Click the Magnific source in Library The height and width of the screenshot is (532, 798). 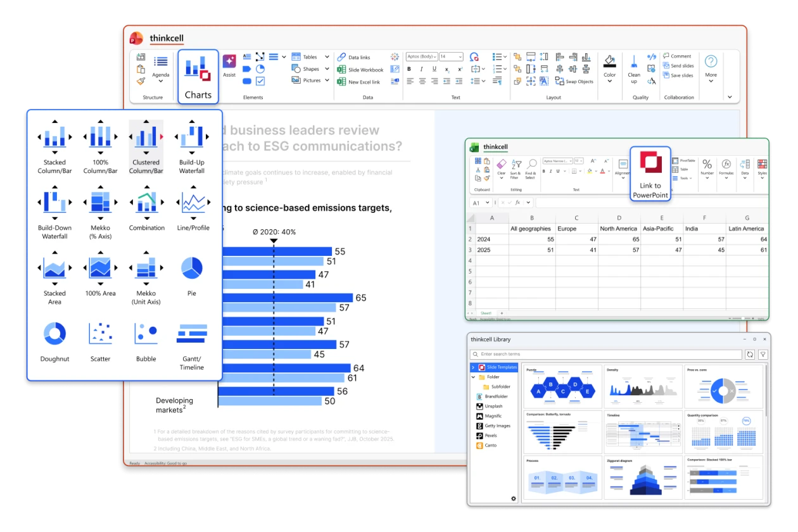click(489, 416)
